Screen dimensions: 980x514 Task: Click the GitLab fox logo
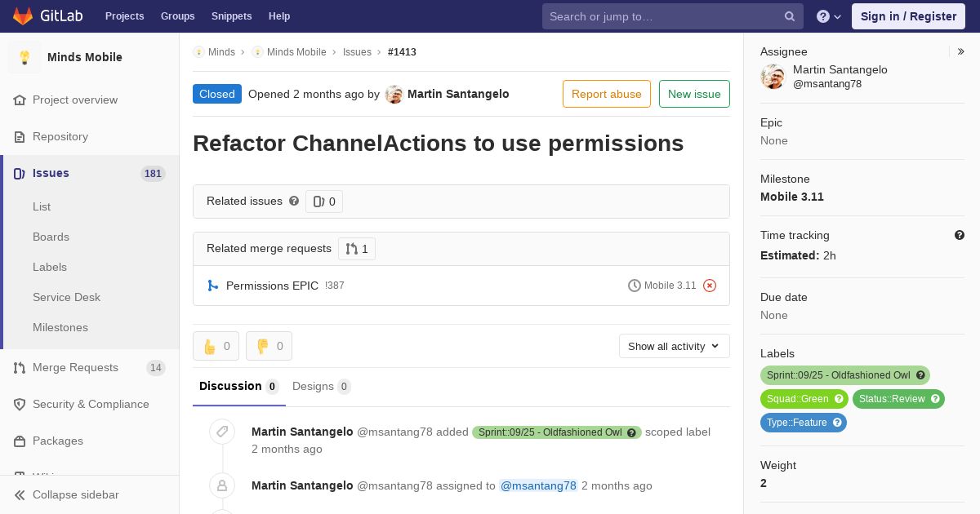[x=23, y=16]
